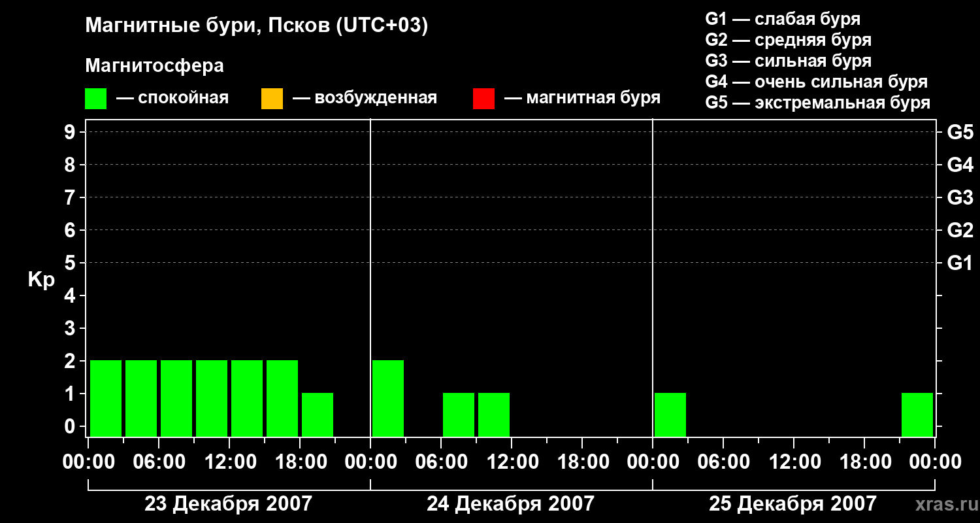Screen dimensions: 980x523
Task: Click the Kp axis value 3
Action: (x=71, y=328)
